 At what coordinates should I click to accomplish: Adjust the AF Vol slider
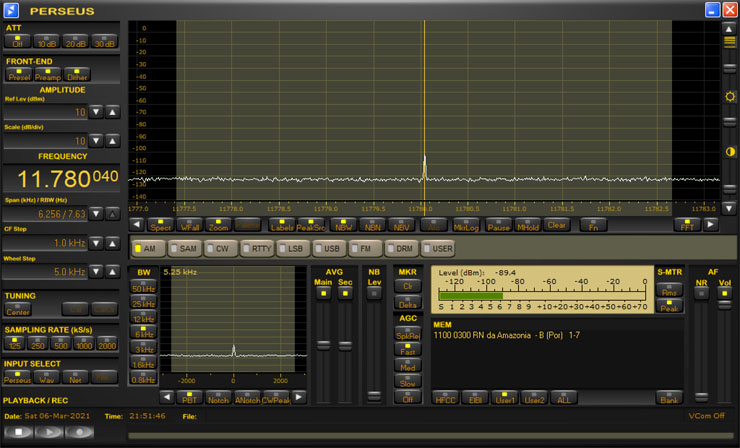point(724,305)
